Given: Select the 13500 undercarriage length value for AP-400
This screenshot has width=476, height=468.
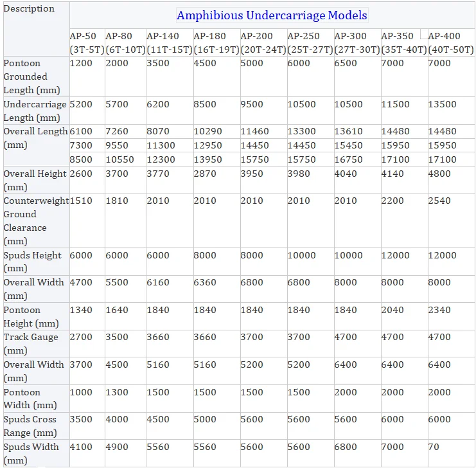Looking at the screenshot, I should point(442,104).
